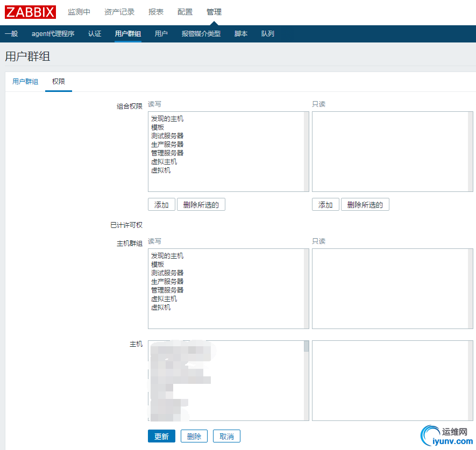Click the 删除 button
This screenshot has width=476, height=450.
[x=194, y=437]
